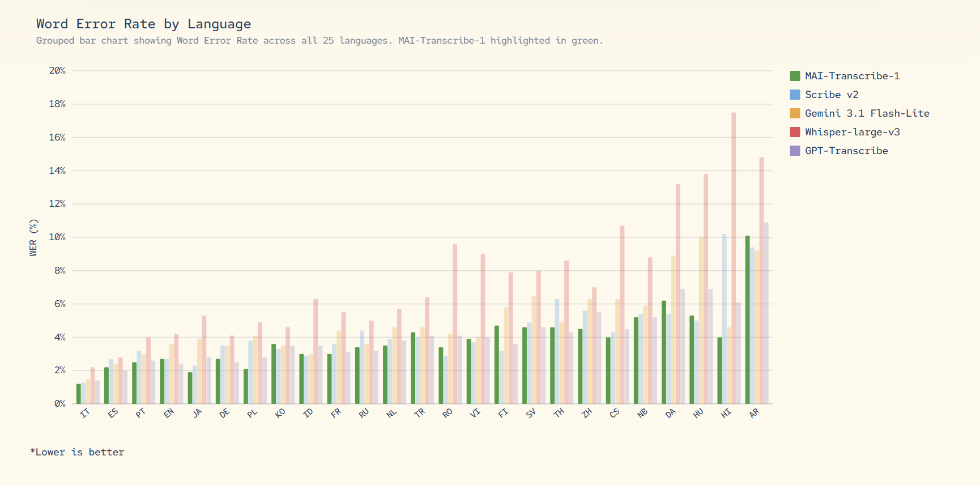Click the 'WER (%)' y-axis label
The height and width of the screenshot is (486, 980).
click(x=33, y=237)
